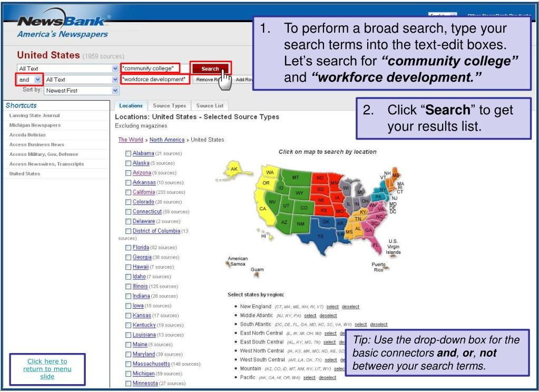Tick the District of Columbia checkbox
The height and width of the screenshot is (392, 539).
coord(128,231)
